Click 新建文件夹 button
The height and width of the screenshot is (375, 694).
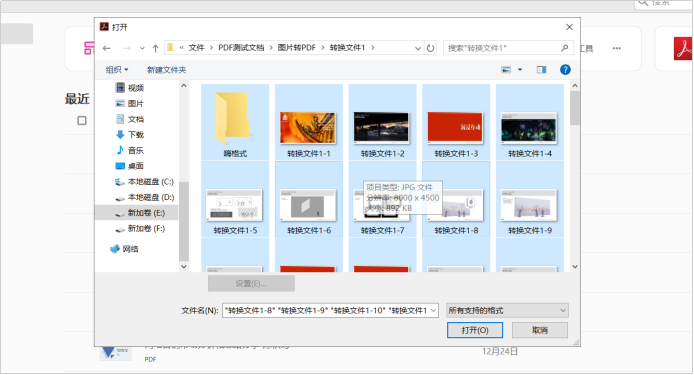pyautogui.click(x=166, y=70)
